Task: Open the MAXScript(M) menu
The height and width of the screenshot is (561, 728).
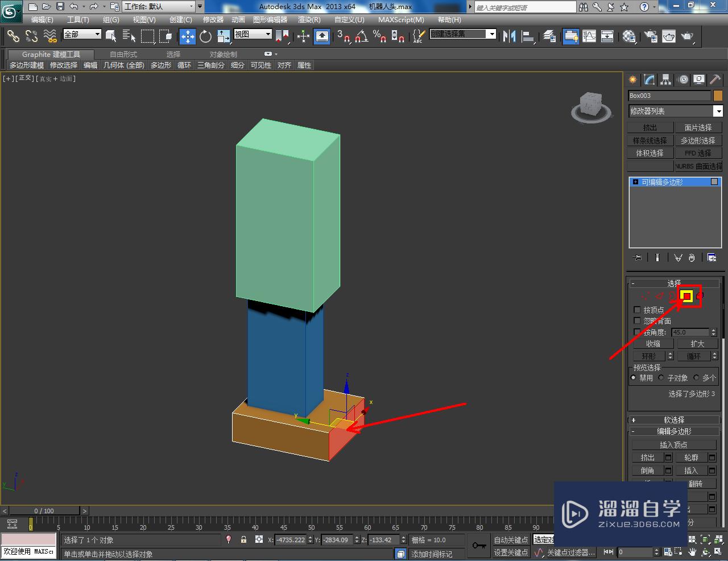Action: click(401, 20)
